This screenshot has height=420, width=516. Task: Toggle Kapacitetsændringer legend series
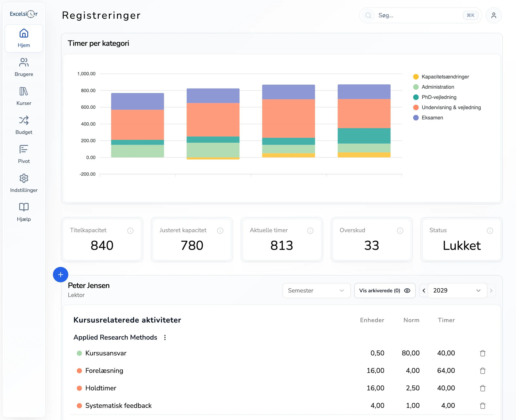(x=441, y=77)
